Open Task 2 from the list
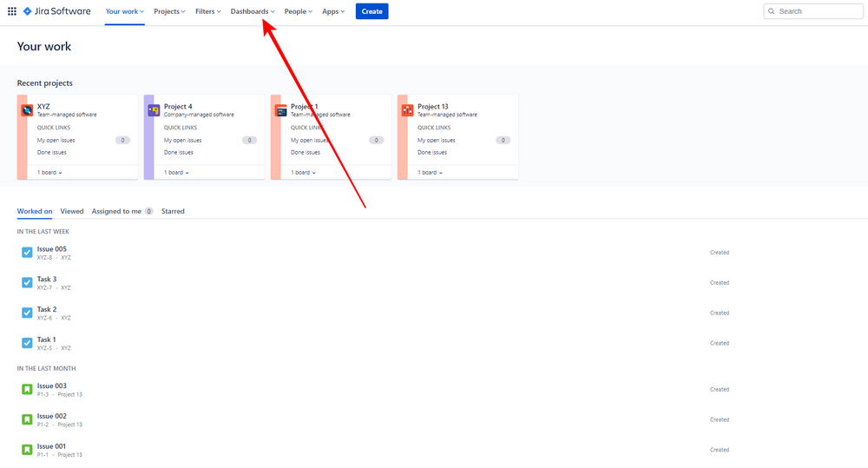 [47, 309]
